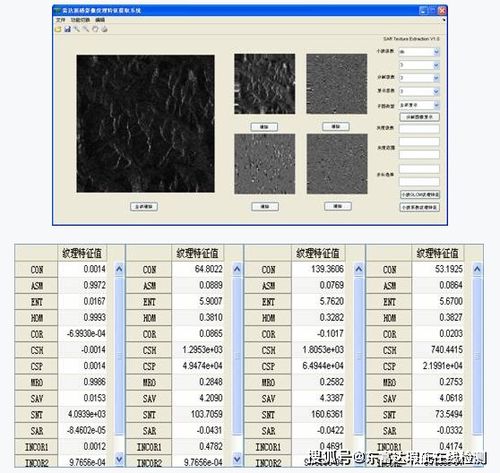
Task: Open the second menu bar item 功能切换
Action: pyautogui.click(x=80, y=20)
